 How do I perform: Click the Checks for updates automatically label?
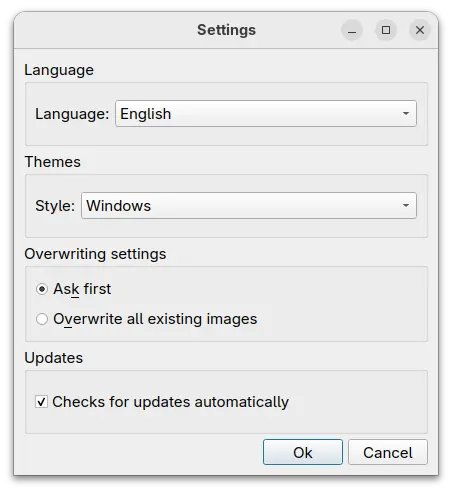pos(171,402)
